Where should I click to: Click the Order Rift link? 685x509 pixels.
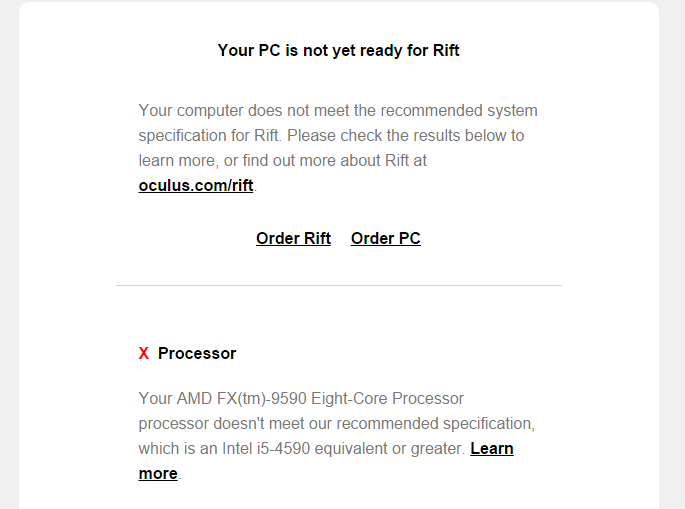click(293, 238)
